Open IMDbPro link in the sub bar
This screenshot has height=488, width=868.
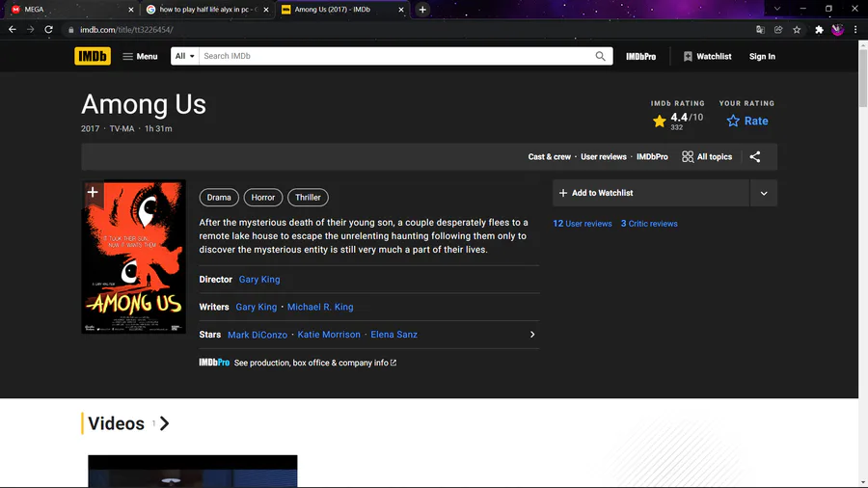(652, 156)
